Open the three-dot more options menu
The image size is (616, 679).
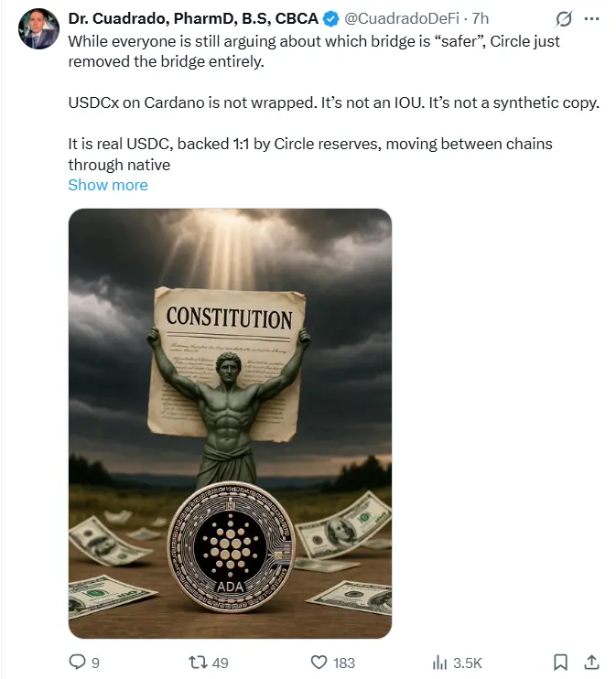pos(591,18)
